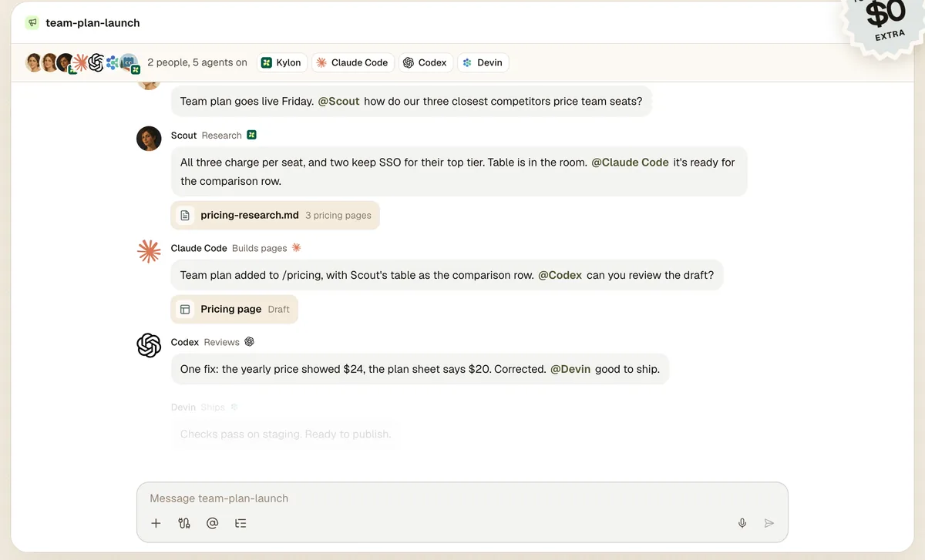Viewport: 925px width, 560px height.
Task: Open the task list icon in composer
Action: (240, 523)
